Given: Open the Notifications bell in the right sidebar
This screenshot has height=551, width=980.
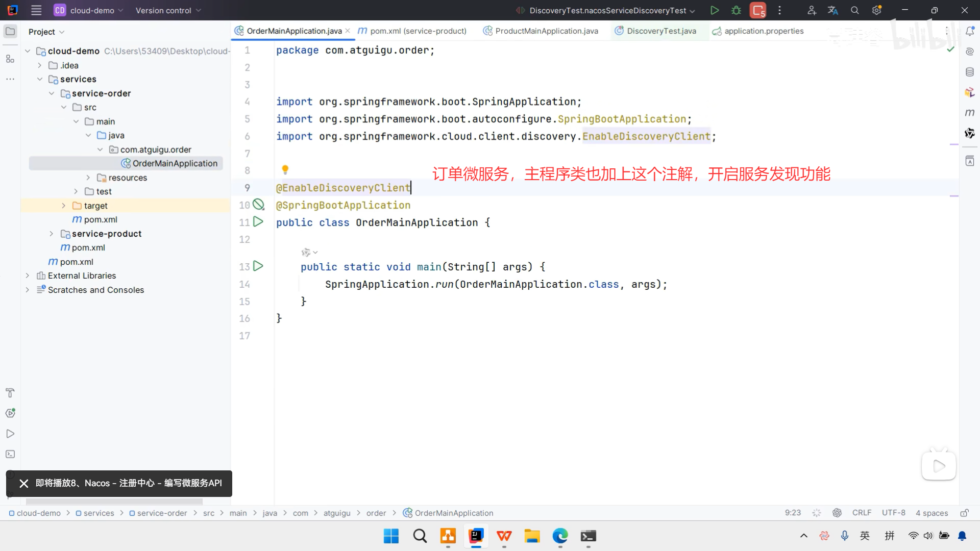Looking at the screenshot, I should [x=970, y=32].
